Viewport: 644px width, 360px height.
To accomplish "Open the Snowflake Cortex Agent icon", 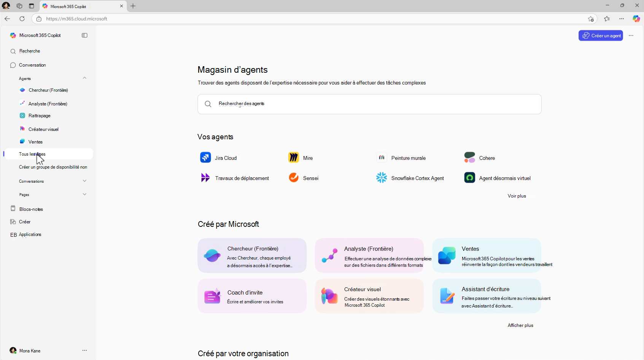I will tap(382, 177).
